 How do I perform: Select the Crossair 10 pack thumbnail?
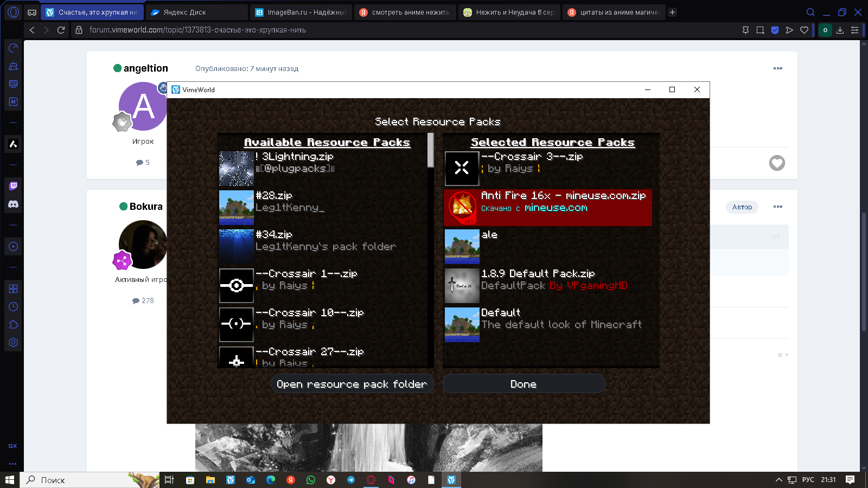tap(236, 325)
